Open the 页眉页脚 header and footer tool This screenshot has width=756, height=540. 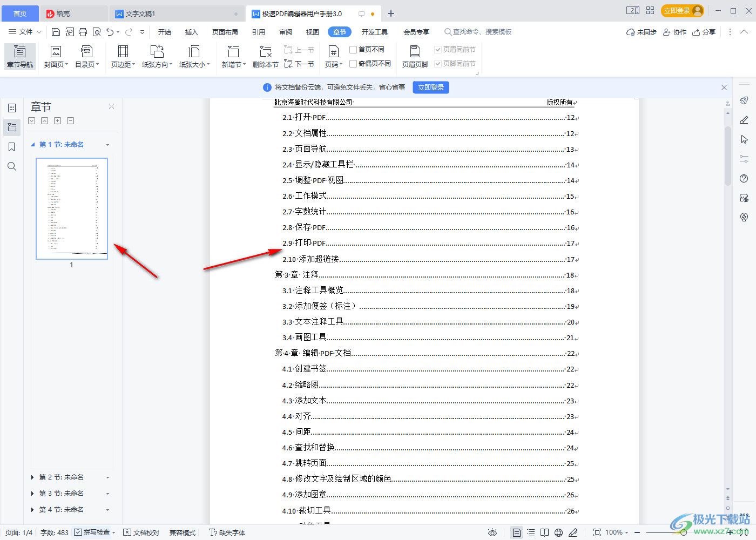coord(415,57)
